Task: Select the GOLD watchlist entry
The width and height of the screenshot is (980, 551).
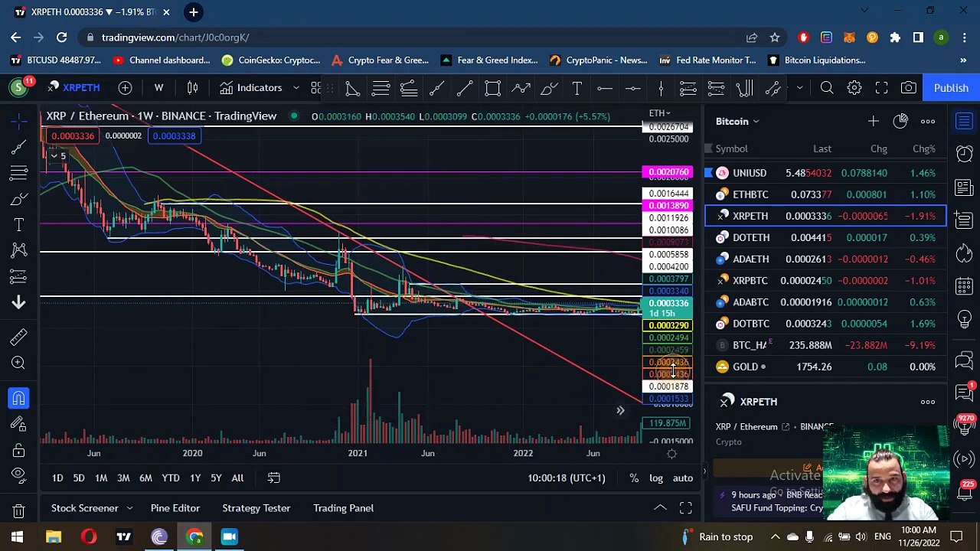Action: click(x=825, y=367)
